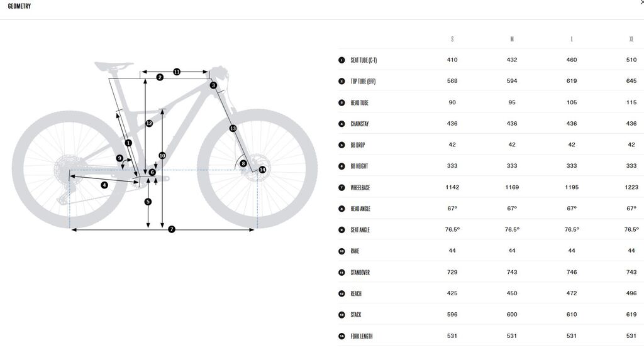Click the BB Drop row label
The width and height of the screenshot is (644, 348).
click(358, 145)
